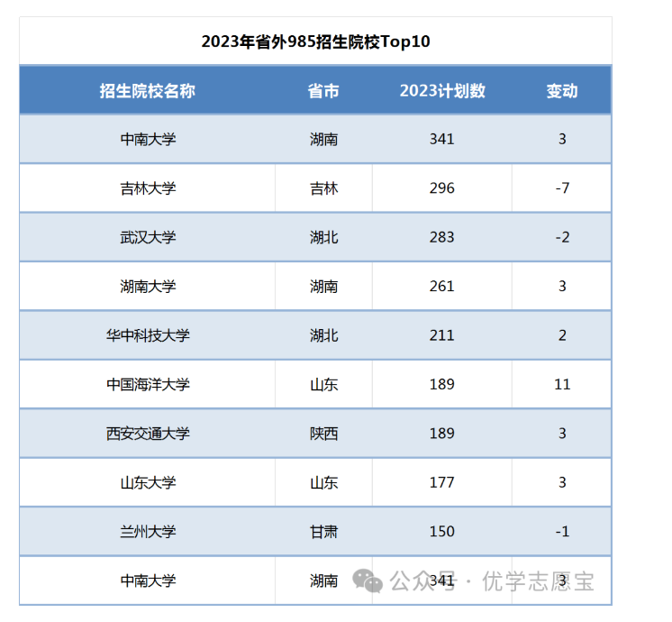Image resolution: width=672 pixels, height=622 pixels.
Task: Select the plan number 150
Action: [x=442, y=531]
